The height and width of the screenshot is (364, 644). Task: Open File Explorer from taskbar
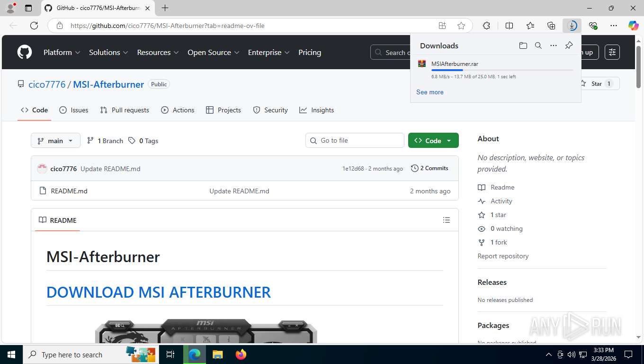(217, 355)
